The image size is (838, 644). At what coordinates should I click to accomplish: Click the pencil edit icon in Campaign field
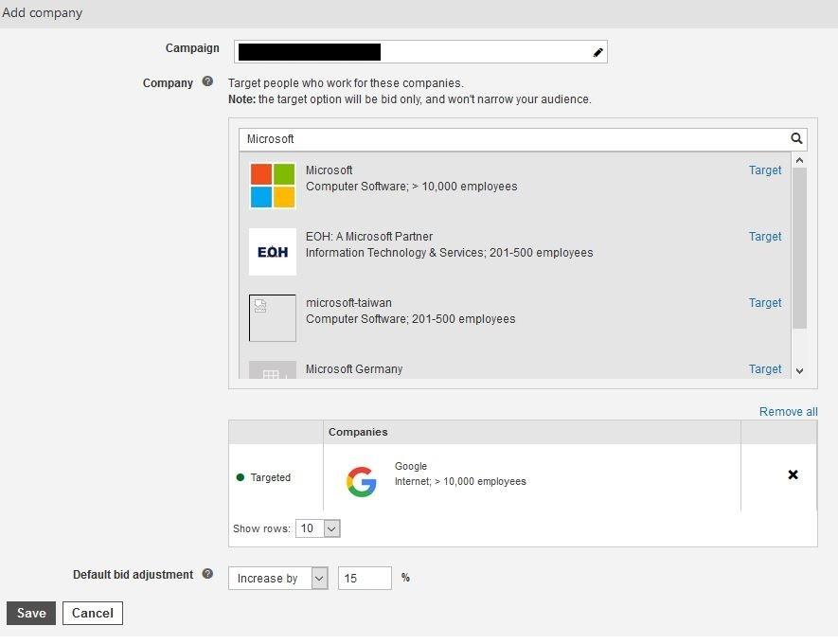[597, 52]
